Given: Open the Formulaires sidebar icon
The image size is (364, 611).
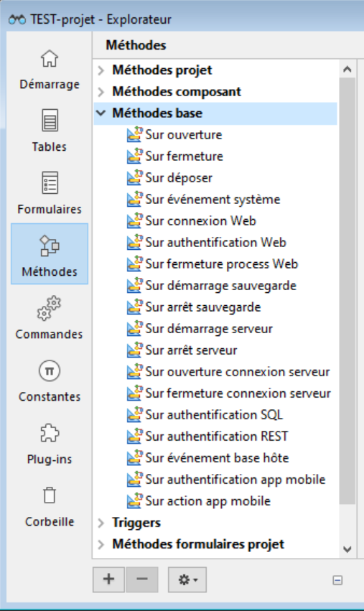Looking at the screenshot, I should (50, 183).
